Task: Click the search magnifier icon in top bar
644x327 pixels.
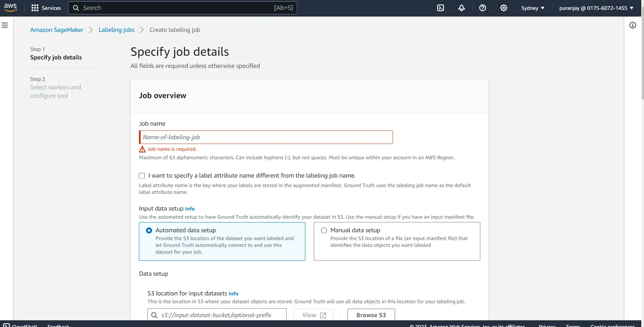Action: coord(76,8)
